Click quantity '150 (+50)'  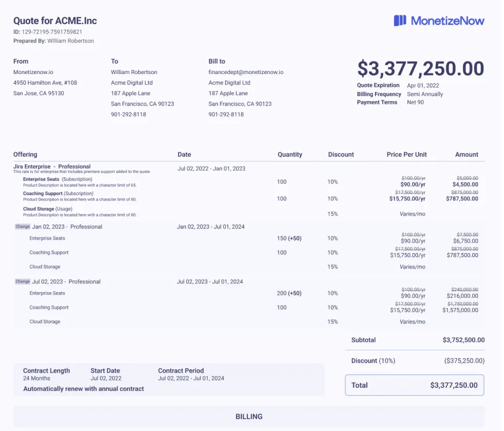pyautogui.click(x=289, y=238)
